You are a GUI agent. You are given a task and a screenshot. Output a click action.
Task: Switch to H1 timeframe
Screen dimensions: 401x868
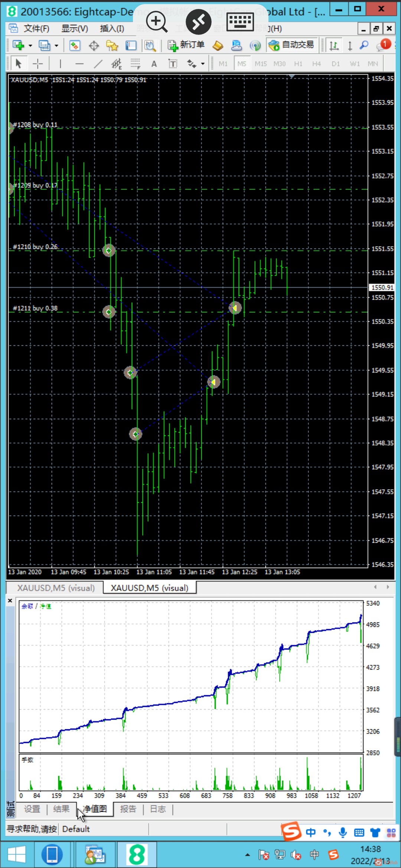pos(298,64)
